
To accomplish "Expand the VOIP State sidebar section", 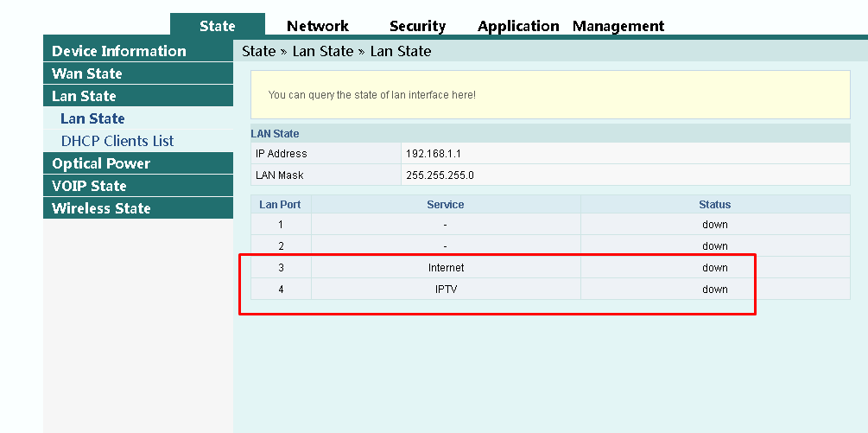I will pos(89,186).
